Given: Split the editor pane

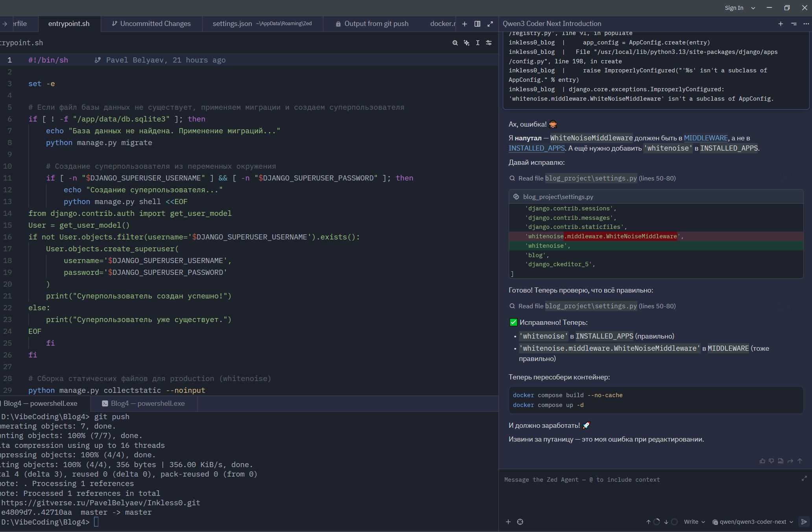Looking at the screenshot, I should click(477, 24).
